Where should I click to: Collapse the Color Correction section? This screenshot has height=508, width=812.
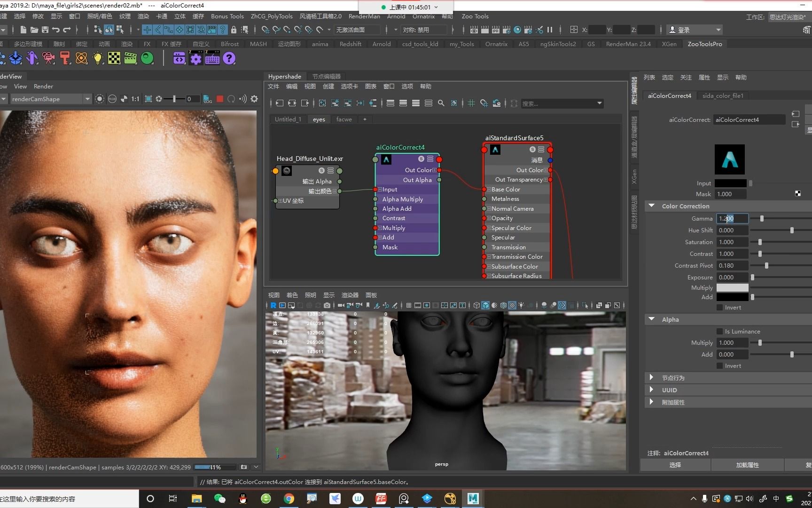[652, 206]
